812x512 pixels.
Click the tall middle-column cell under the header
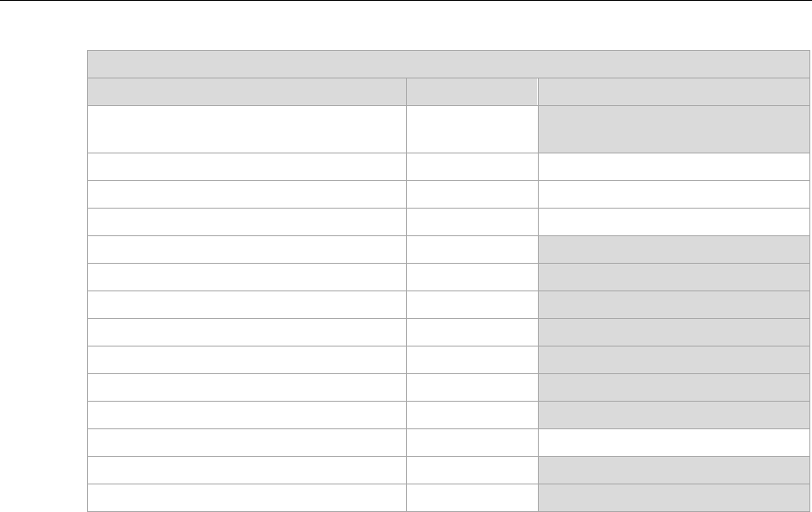click(472, 129)
